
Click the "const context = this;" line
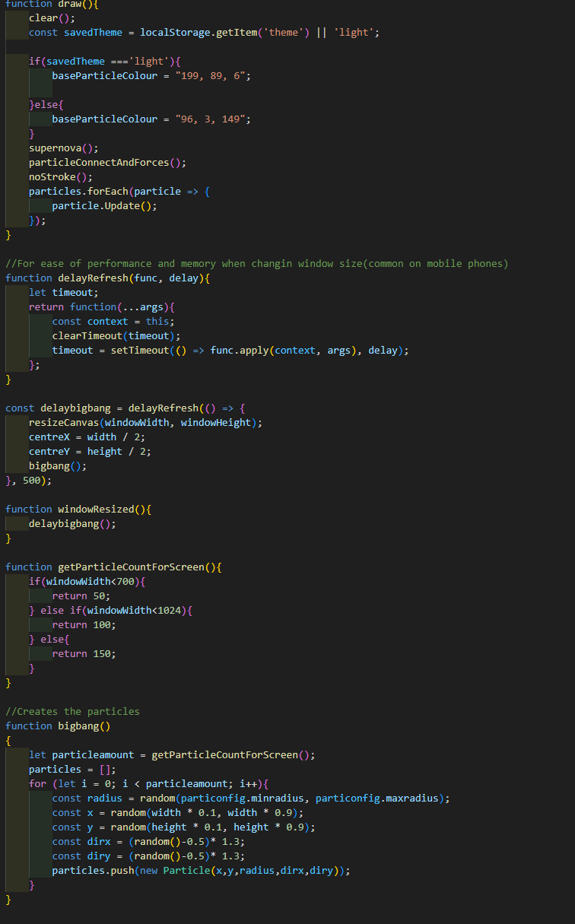coord(113,322)
